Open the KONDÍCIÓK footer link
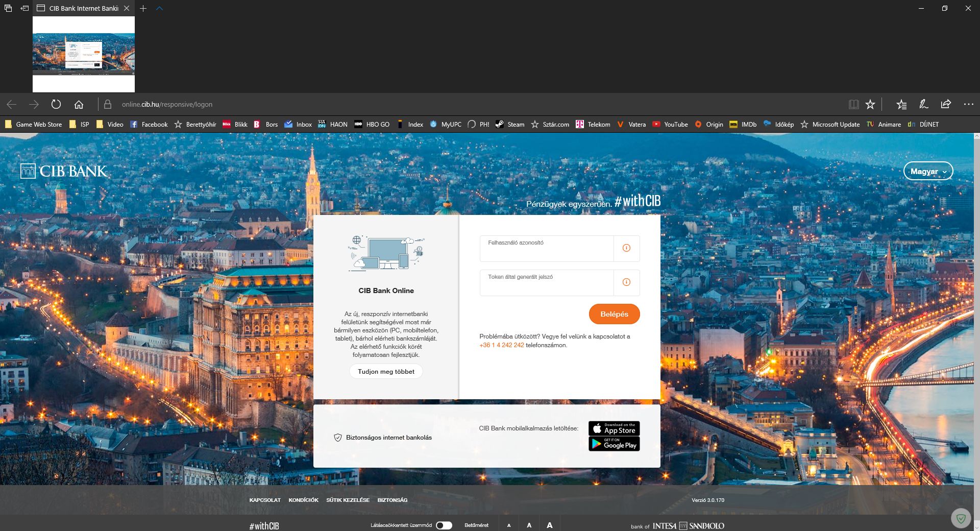 coord(303,500)
